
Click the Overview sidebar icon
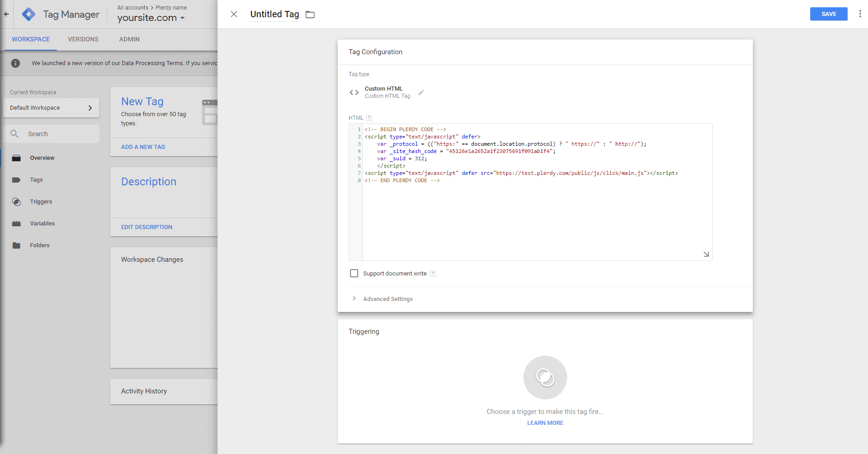point(16,158)
